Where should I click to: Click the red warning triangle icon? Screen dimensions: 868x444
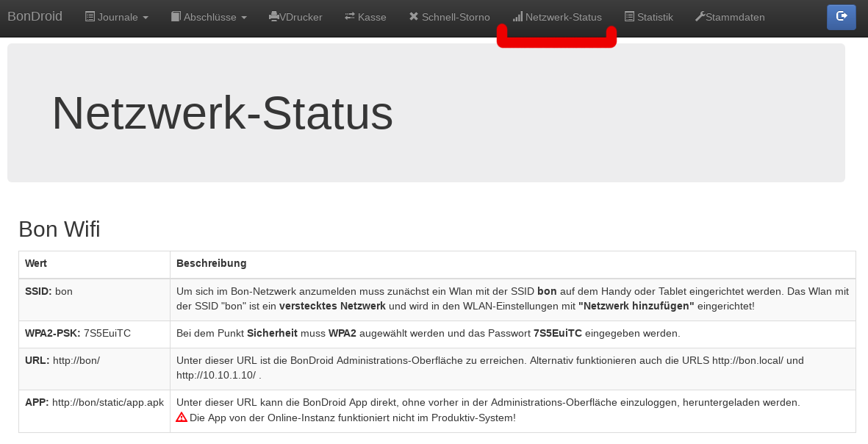tap(182, 418)
